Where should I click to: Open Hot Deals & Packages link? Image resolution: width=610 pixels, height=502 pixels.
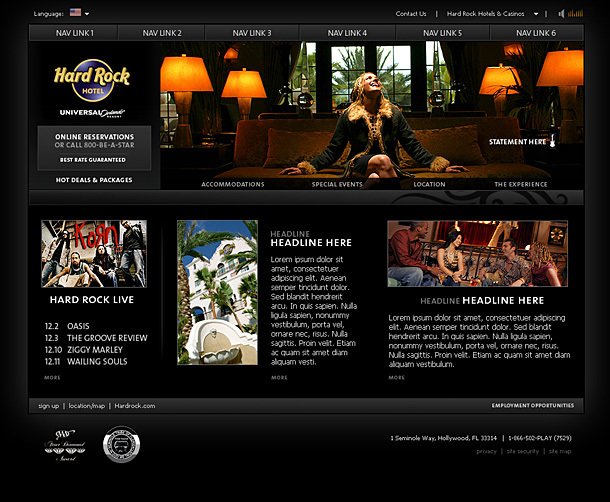pyautogui.click(x=94, y=180)
